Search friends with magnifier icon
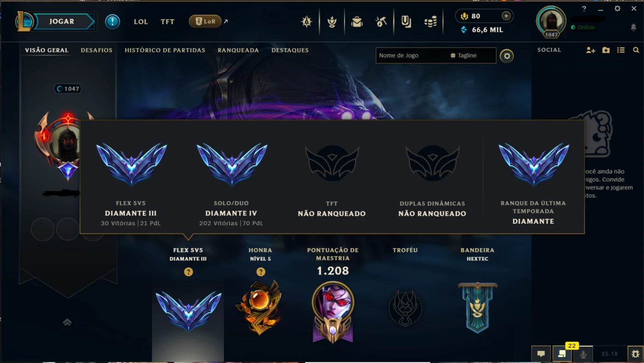The width and height of the screenshot is (644, 363). click(x=636, y=50)
